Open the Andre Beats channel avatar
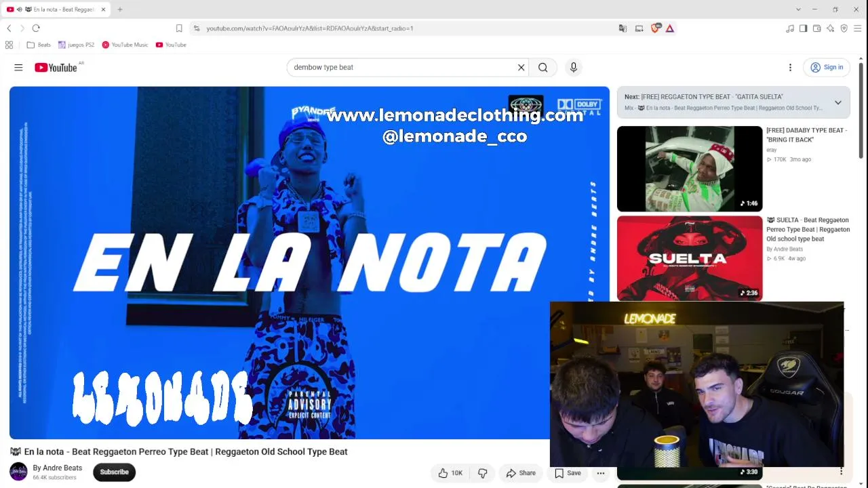The width and height of the screenshot is (868, 488). point(18,472)
